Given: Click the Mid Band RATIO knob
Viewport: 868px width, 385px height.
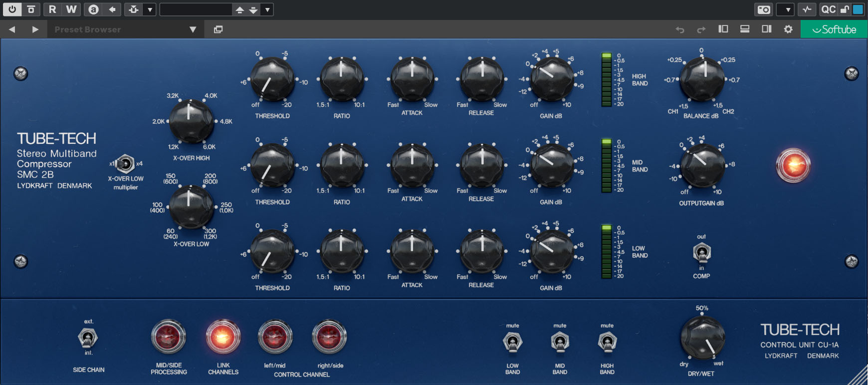Looking at the screenshot, I should 341,165.
